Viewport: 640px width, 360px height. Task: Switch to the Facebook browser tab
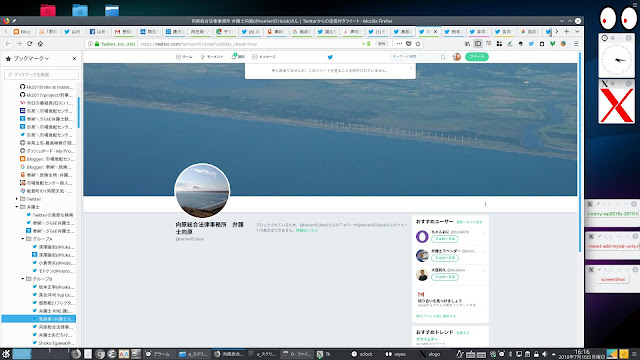pos(98,31)
